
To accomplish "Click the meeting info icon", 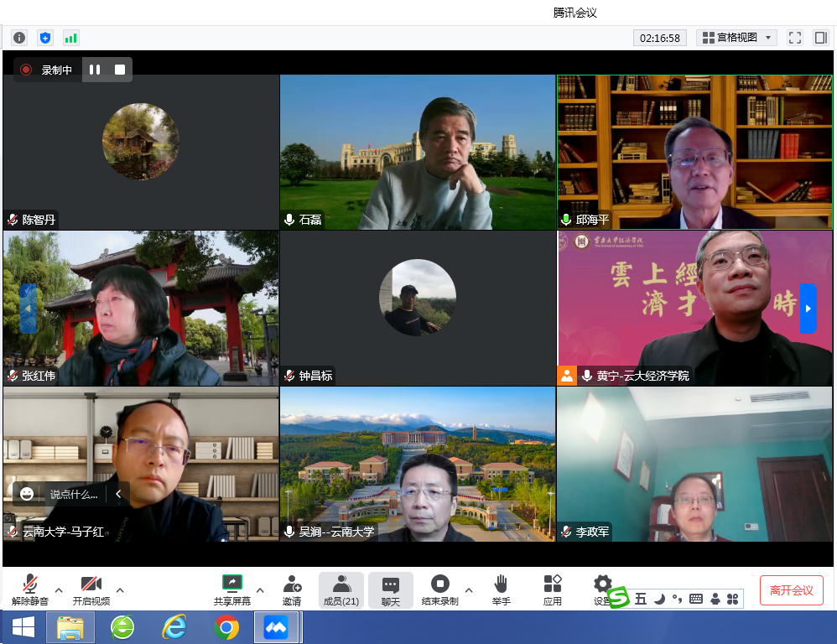I will [19, 38].
